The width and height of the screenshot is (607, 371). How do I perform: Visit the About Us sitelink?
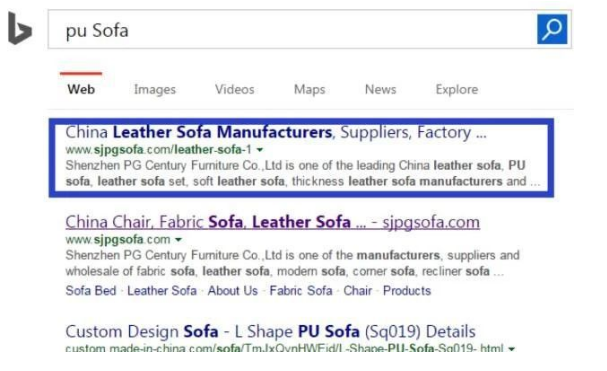[233, 290]
